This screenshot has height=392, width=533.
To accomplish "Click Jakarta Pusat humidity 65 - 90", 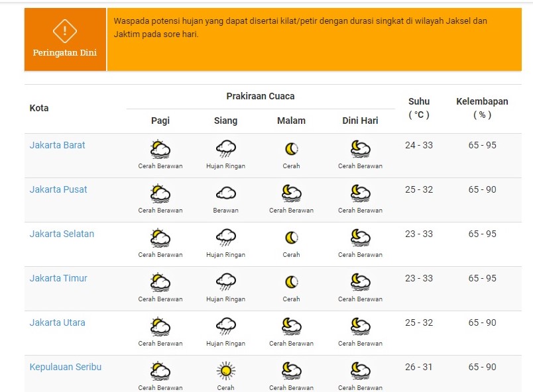I will (x=482, y=189).
